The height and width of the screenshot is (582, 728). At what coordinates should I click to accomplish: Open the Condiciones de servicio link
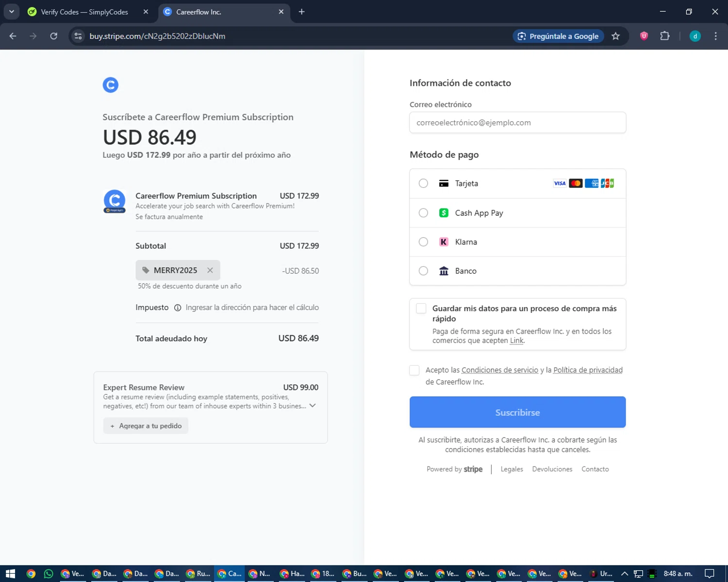point(500,370)
